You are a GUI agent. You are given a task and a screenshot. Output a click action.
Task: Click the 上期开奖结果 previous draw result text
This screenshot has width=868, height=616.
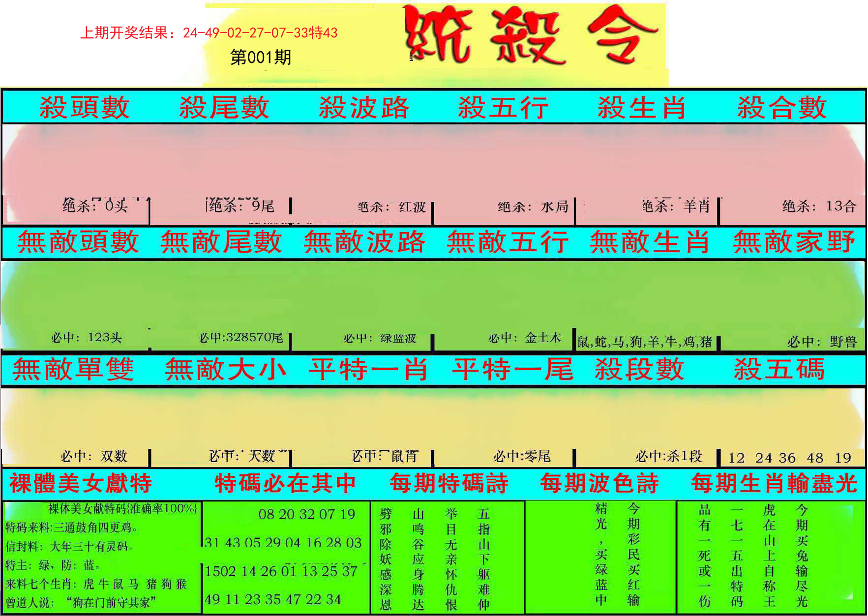pyautogui.click(x=209, y=33)
